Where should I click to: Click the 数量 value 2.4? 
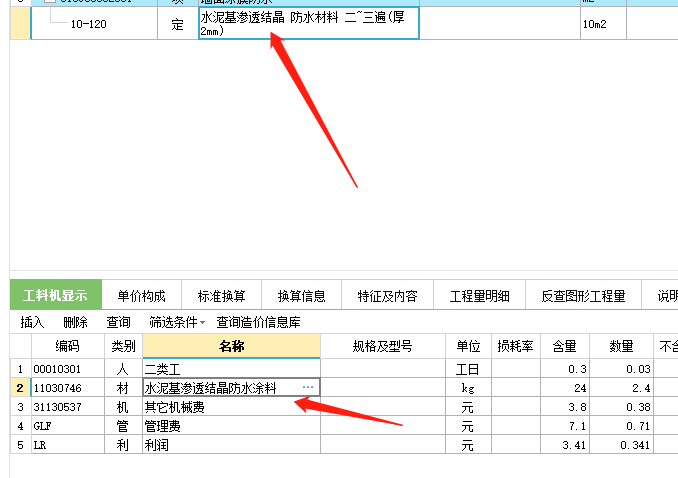(621, 388)
